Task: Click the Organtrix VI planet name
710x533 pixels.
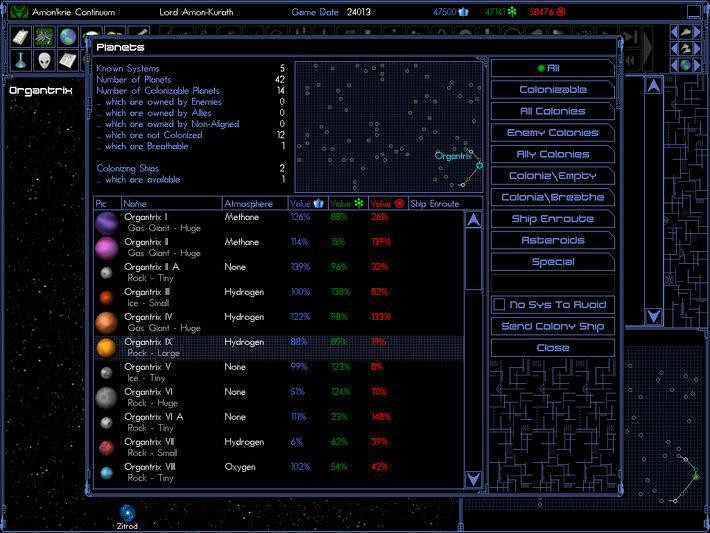Action: point(148,392)
